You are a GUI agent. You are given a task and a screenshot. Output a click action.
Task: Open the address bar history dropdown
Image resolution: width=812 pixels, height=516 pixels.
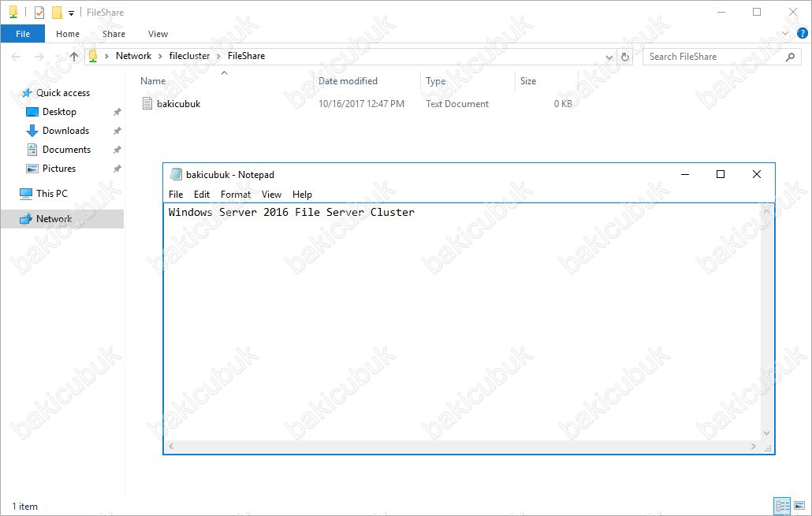tap(609, 57)
